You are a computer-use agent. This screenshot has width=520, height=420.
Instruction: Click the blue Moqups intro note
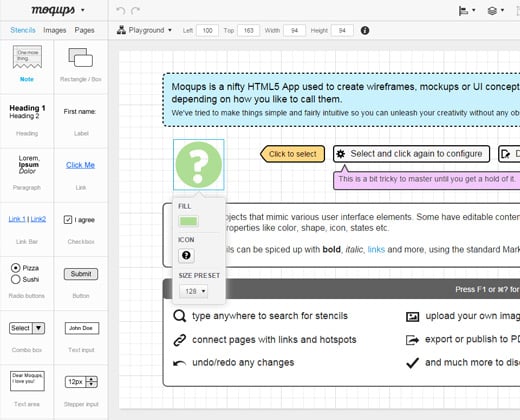(x=341, y=100)
